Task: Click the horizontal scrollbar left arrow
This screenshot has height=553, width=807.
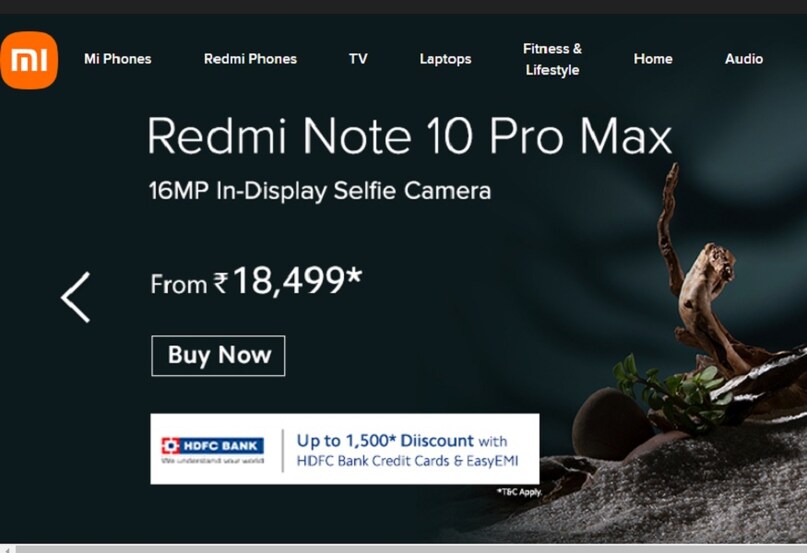Action: click(7, 549)
